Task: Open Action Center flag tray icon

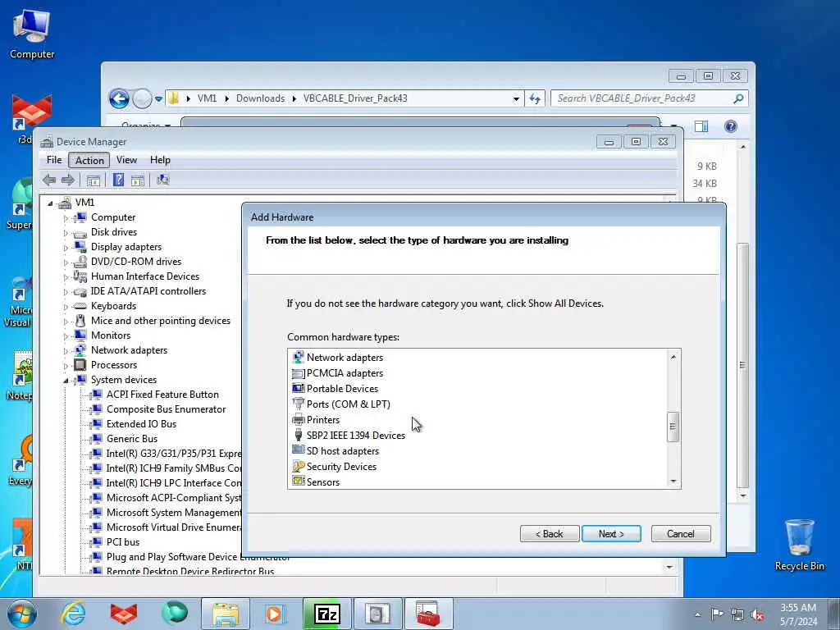Action: pos(717,614)
